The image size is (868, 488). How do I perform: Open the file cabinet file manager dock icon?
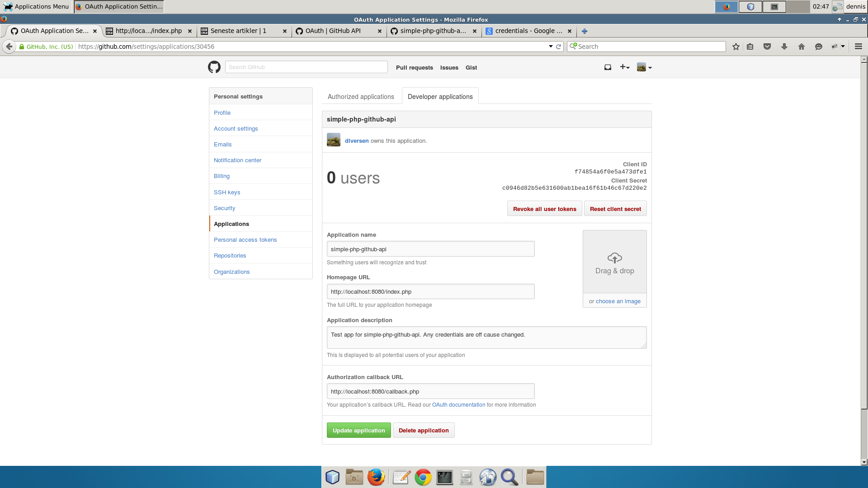point(466,477)
